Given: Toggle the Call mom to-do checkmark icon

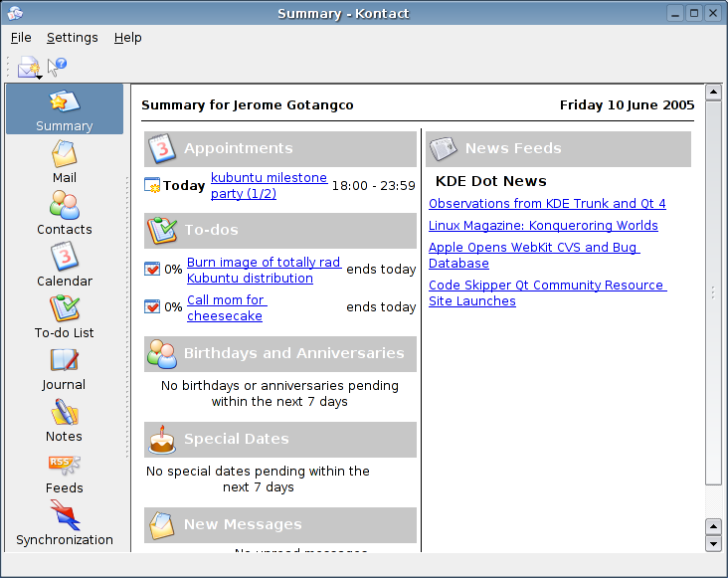Looking at the screenshot, I should pos(152,306).
